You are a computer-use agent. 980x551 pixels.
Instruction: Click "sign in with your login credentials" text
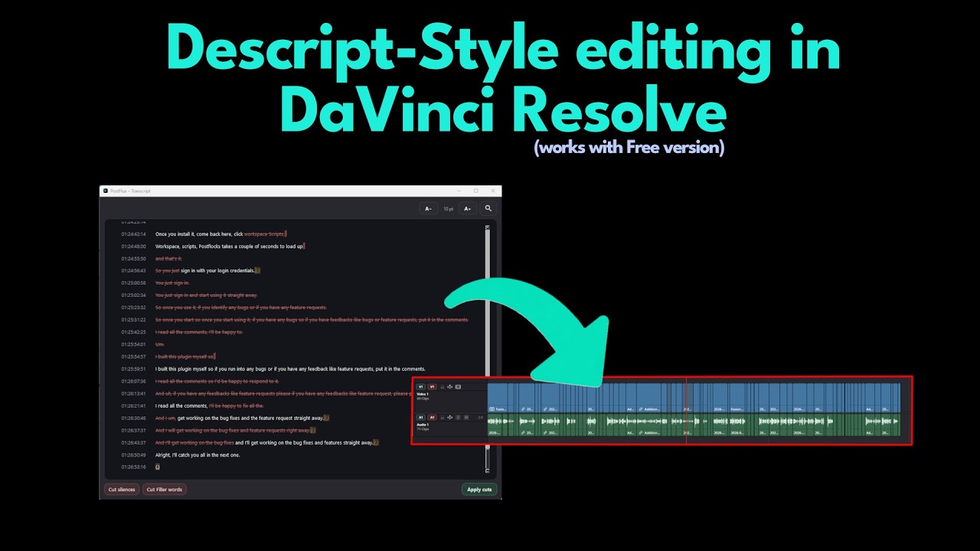click(x=217, y=270)
